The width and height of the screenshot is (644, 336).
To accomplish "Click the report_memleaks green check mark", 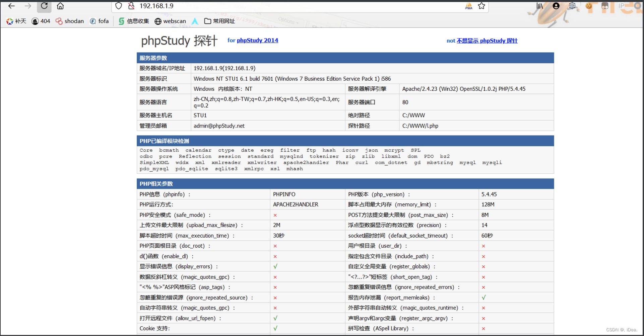I will click(484, 298).
